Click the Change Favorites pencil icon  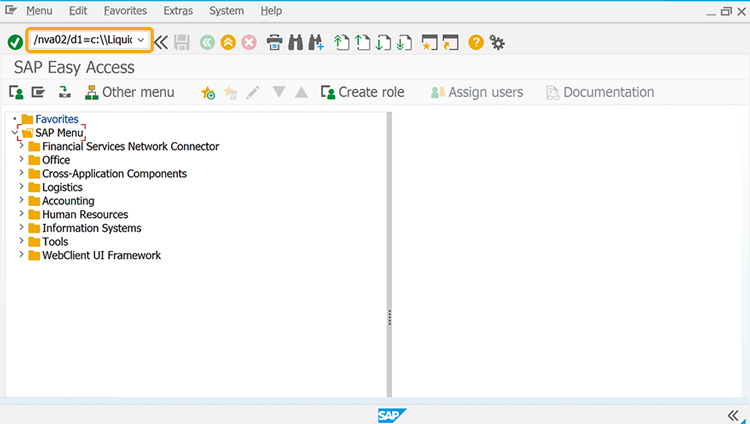(x=253, y=92)
